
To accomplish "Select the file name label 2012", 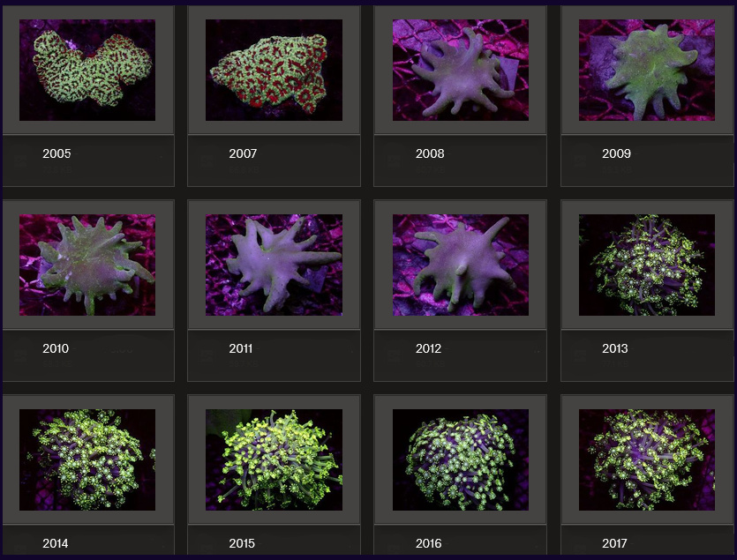I will (429, 348).
